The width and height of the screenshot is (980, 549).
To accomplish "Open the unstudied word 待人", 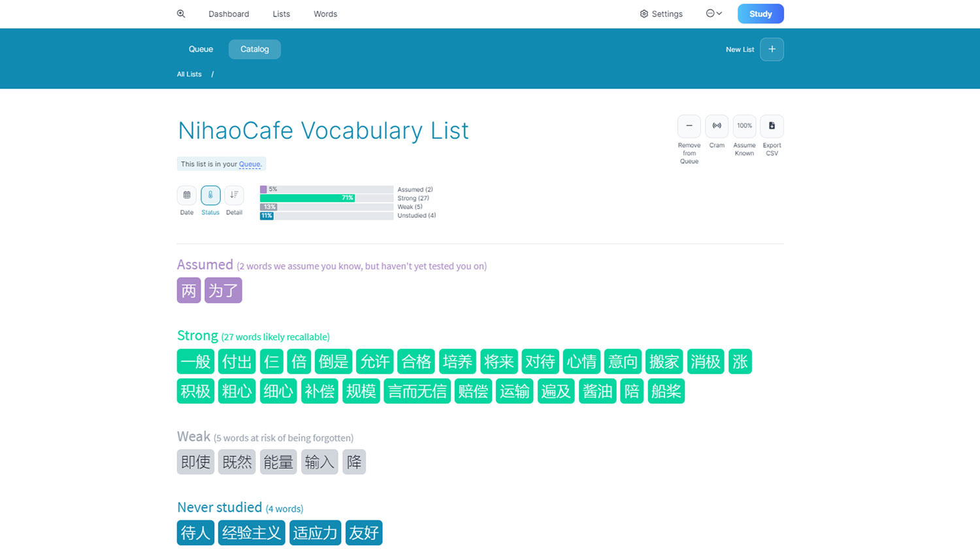I will pos(195,533).
